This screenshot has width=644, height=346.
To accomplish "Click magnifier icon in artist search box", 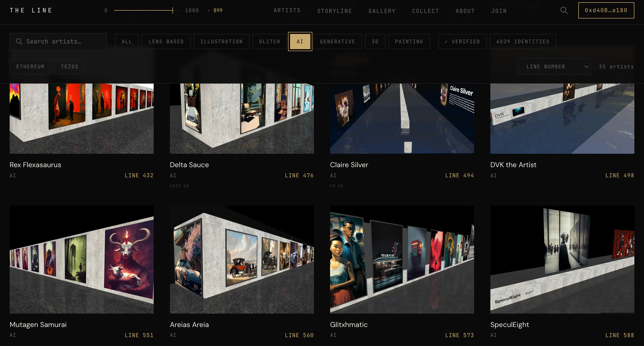I will (19, 41).
